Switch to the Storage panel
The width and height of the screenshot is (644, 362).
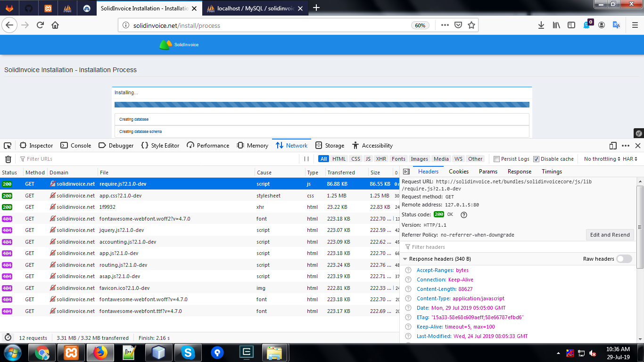330,146
